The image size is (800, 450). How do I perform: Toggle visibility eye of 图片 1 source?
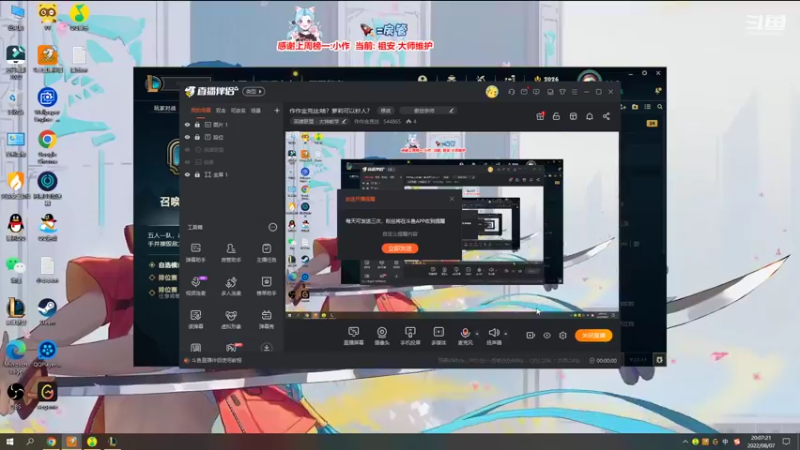tap(187, 124)
